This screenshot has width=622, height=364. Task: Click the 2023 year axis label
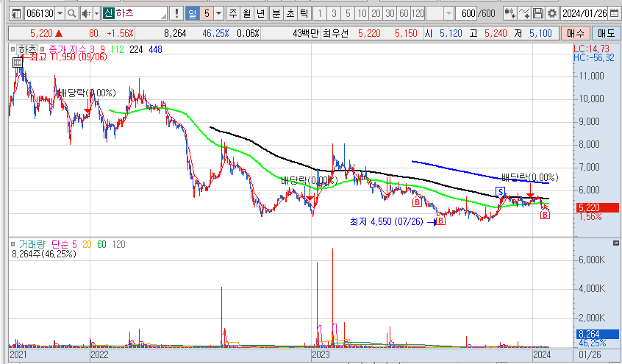(x=321, y=354)
